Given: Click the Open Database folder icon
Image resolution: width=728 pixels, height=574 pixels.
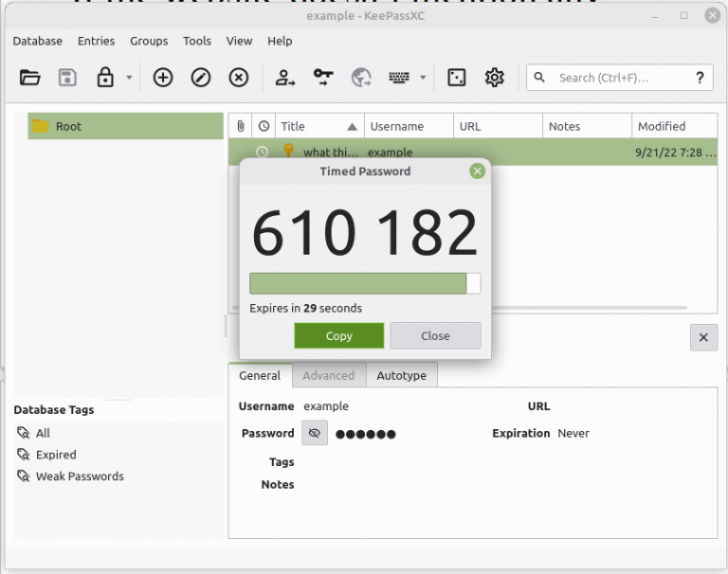Looking at the screenshot, I should 30,78.
